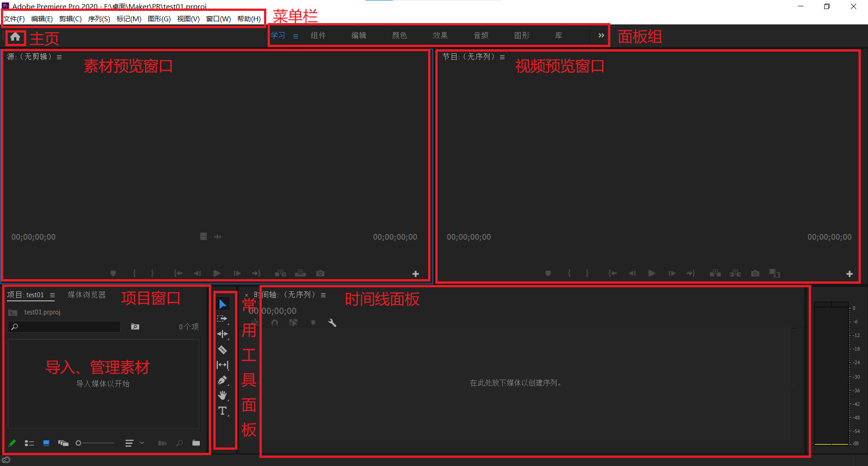Open the Source panel menu

coord(59,57)
